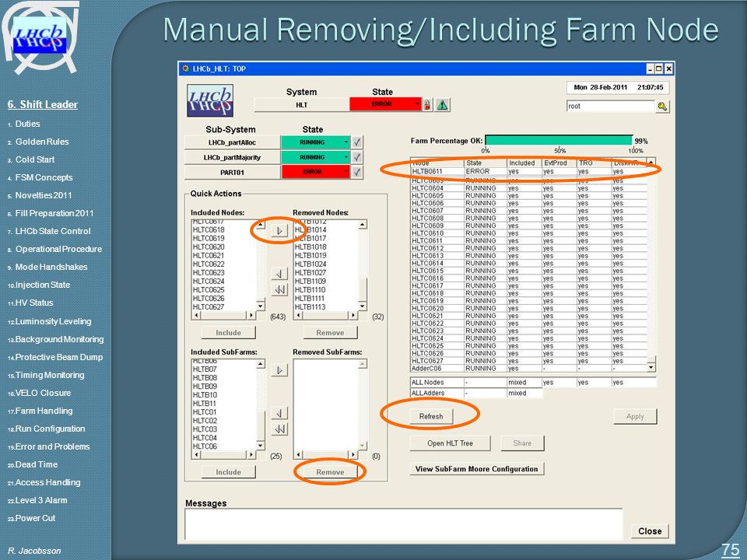Select HLTB09 in Included SubFarms list
Viewport: 747px width, 560px height.
pos(205,387)
